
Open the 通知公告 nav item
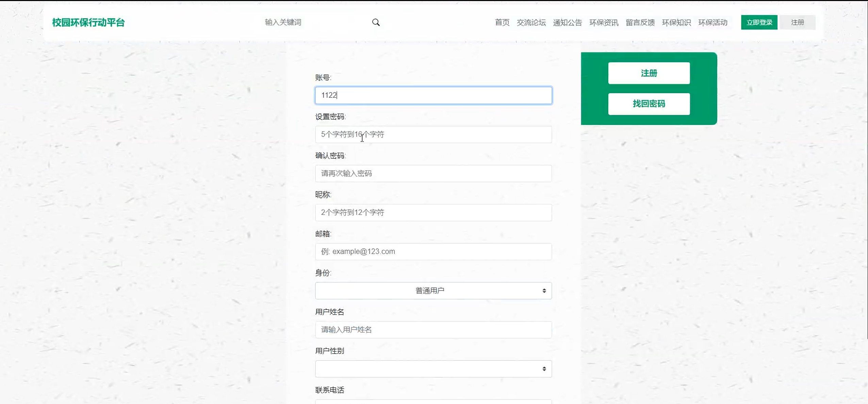tap(567, 22)
